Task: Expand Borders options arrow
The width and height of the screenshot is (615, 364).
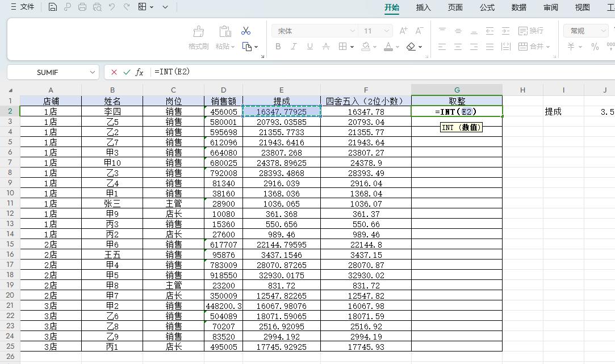Action: [352, 47]
